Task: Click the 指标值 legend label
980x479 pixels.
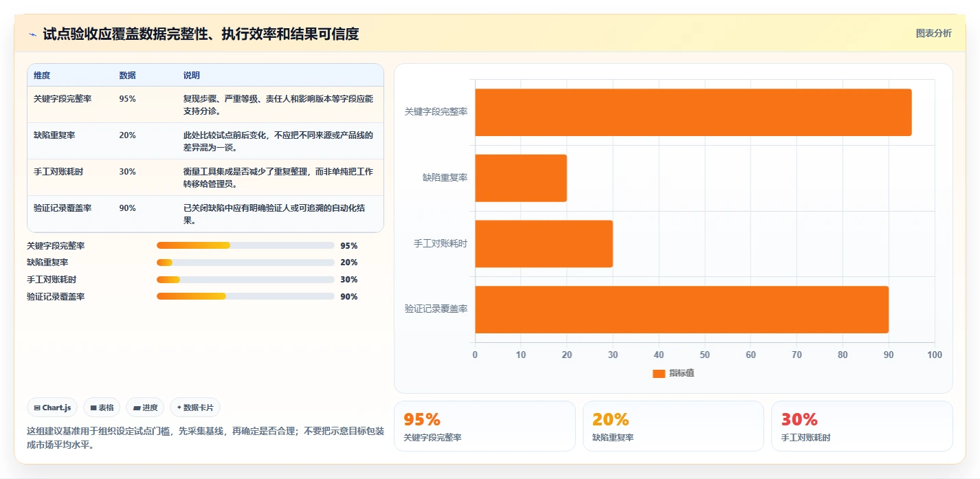Action: [x=682, y=373]
